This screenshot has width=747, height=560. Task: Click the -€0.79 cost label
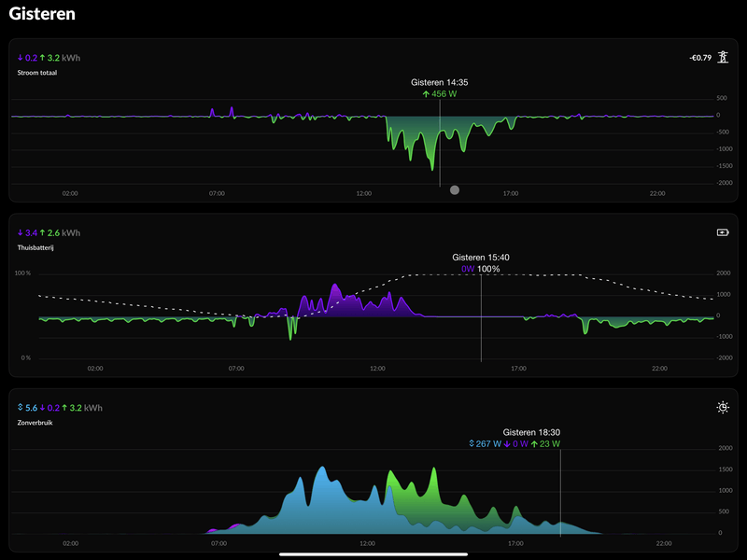pos(700,58)
